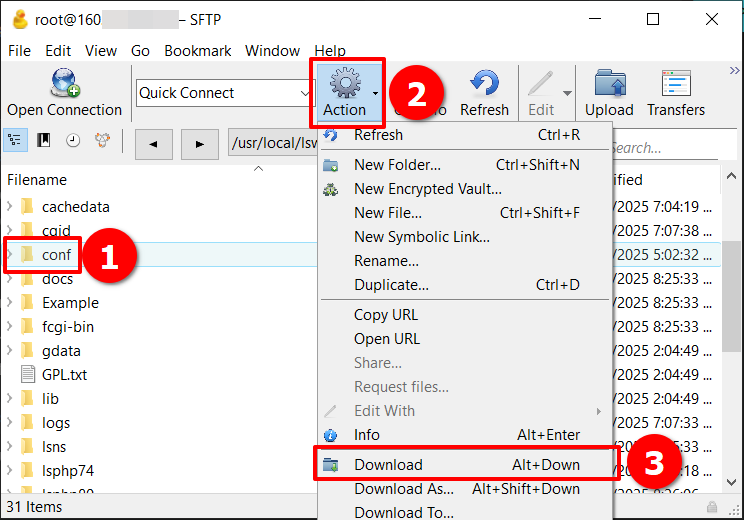The height and width of the screenshot is (520, 744).
Task: Go back with the left arrow button
Action: coord(153,144)
